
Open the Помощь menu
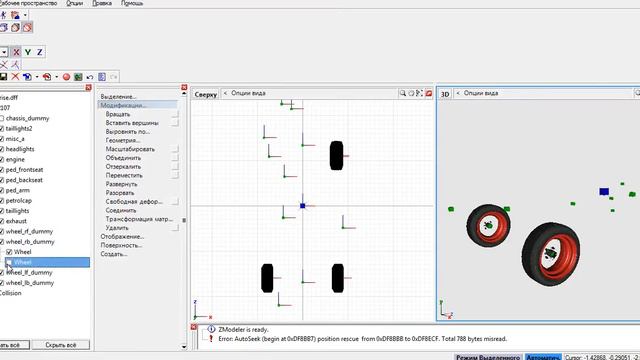[132, 3]
